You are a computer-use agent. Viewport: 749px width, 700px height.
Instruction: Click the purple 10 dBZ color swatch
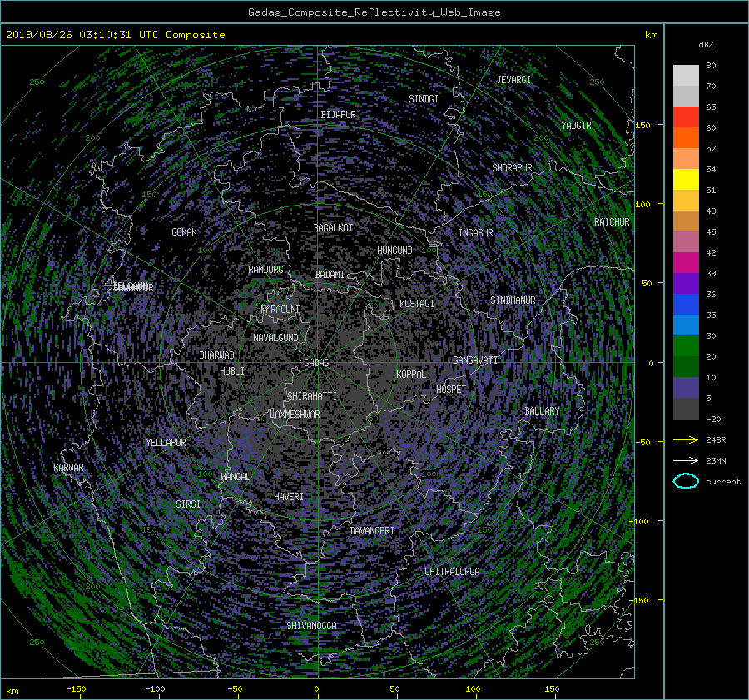pos(686,388)
